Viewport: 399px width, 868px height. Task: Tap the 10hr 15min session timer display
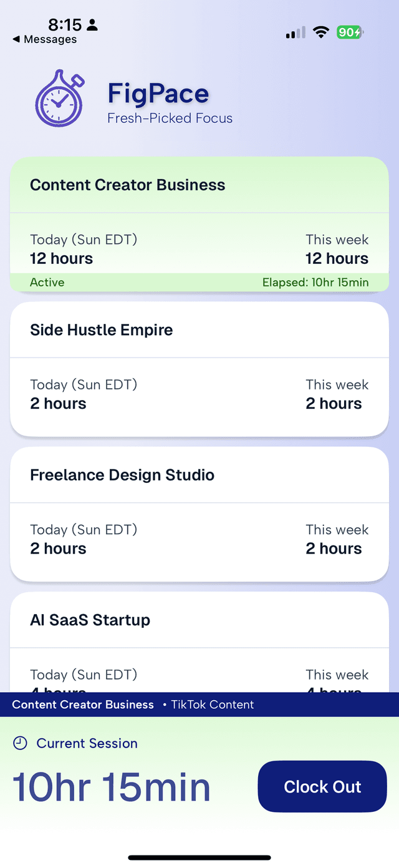coord(111,786)
